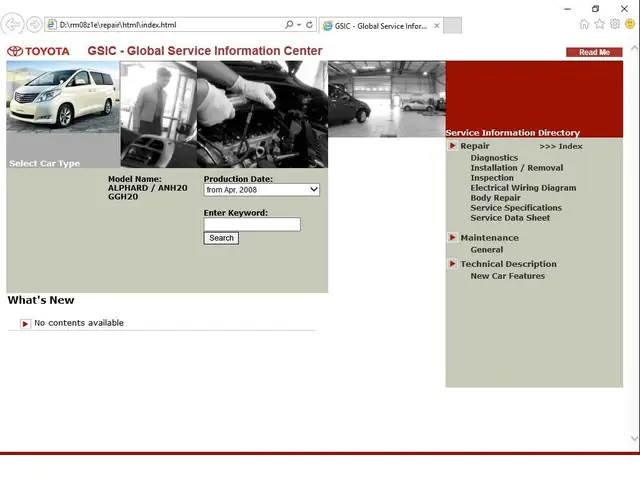This screenshot has height=480, width=640.
Task: Click the 'ALPHARD / ANH20' model name text
Action: (147, 188)
